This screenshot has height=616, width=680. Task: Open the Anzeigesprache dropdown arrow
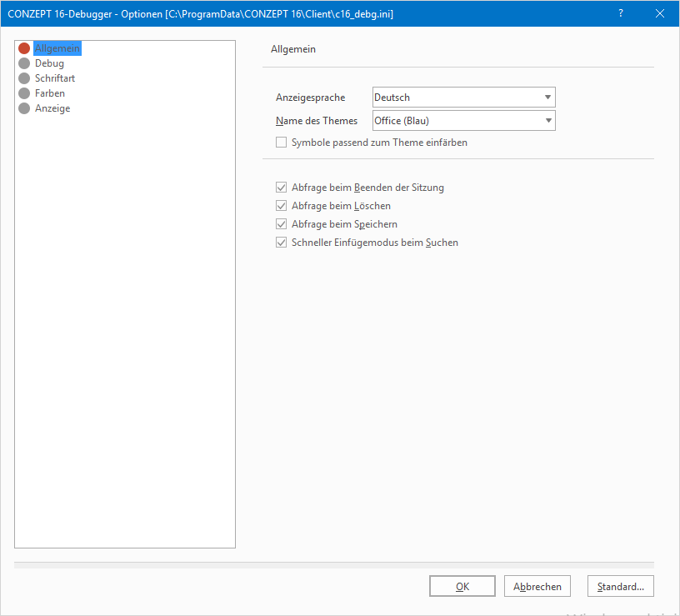(x=547, y=98)
